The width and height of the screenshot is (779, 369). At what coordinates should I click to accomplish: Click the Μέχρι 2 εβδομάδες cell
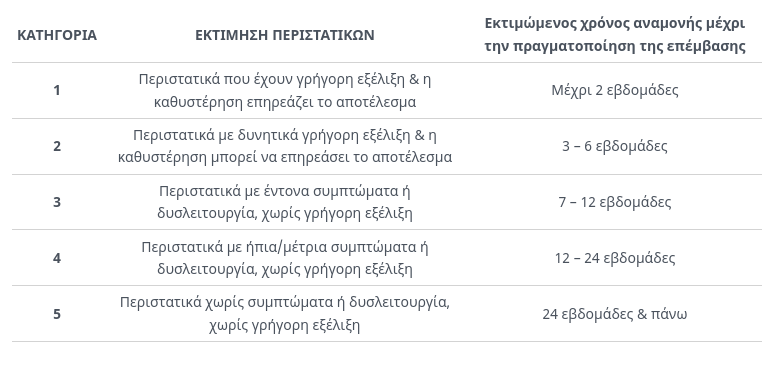click(615, 90)
